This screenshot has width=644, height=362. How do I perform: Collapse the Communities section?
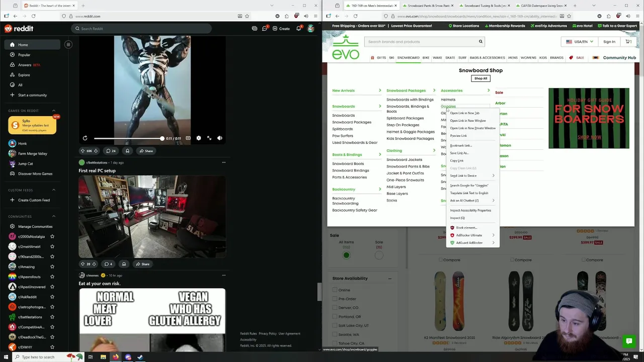coord(54,216)
